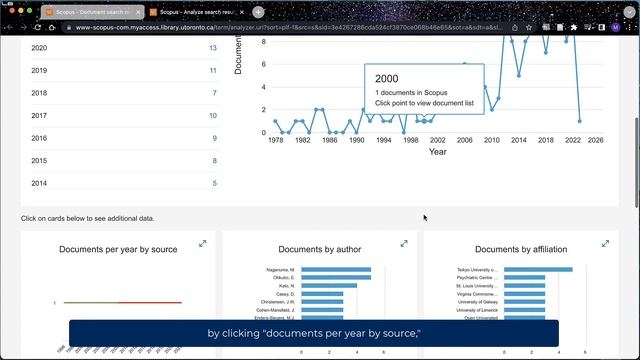Screen dimensions: 640x360
Task: Click the Year axis label
Action: pos(438,152)
